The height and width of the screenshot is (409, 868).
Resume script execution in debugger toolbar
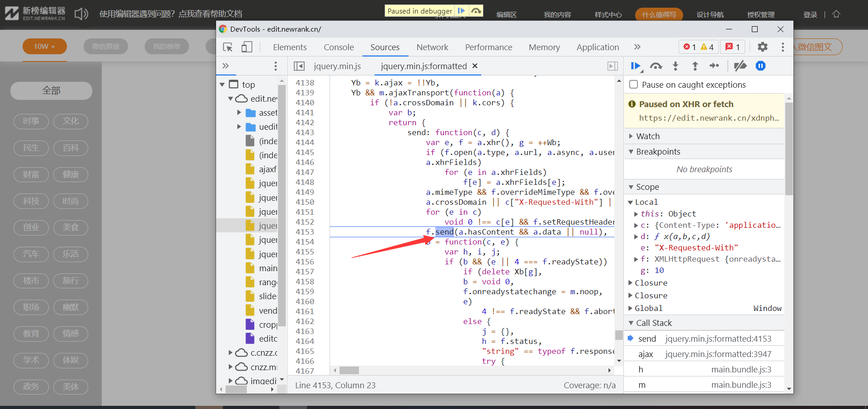point(636,66)
